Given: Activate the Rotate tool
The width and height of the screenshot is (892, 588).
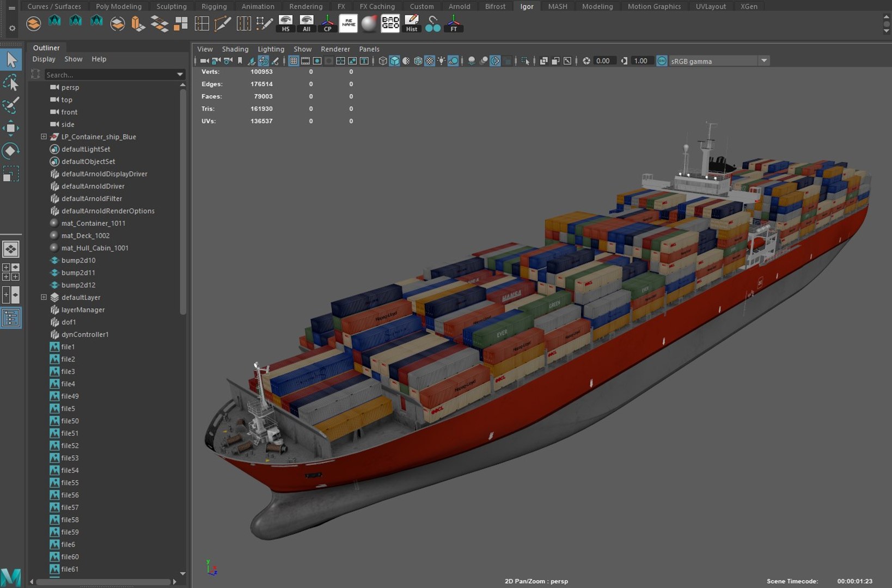Looking at the screenshot, I should [11, 151].
